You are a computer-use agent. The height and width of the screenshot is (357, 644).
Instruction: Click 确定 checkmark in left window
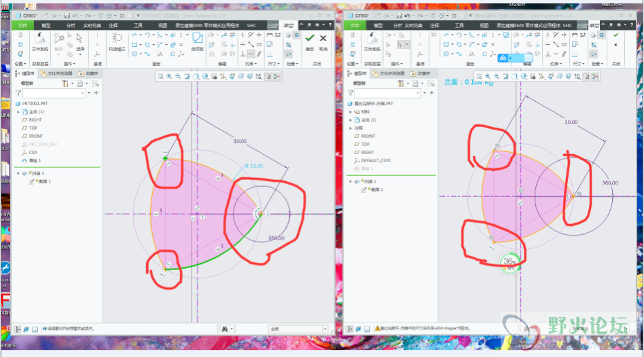point(310,41)
